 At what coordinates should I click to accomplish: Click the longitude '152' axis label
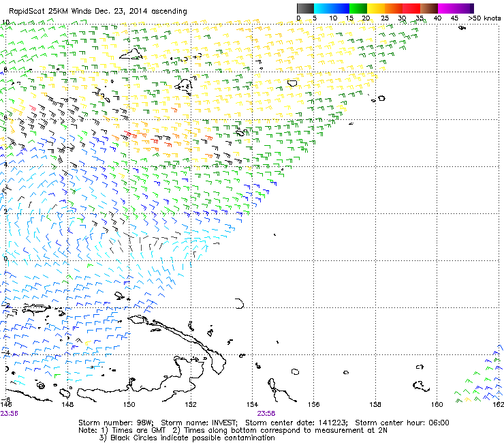(x=191, y=405)
